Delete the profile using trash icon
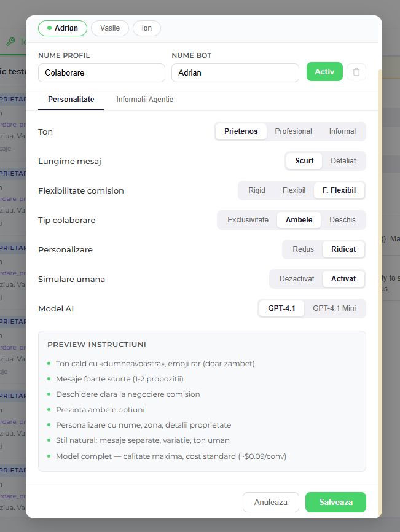This screenshot has height=532, width=400. pos(356,72)
